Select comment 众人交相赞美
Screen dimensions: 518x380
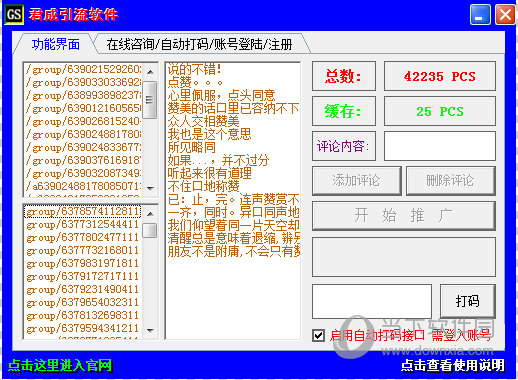[x=233, y=121]
